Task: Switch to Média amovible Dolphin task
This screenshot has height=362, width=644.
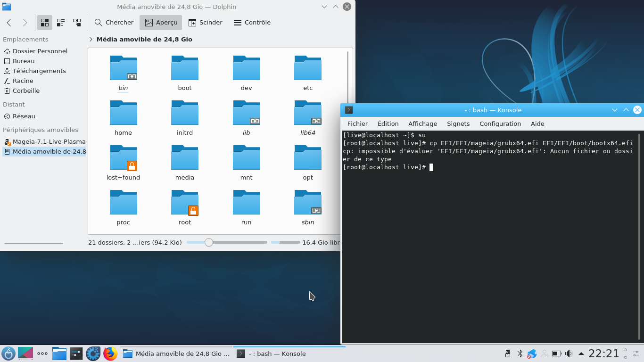Action: pyautogui.click(x=176, y=354)
